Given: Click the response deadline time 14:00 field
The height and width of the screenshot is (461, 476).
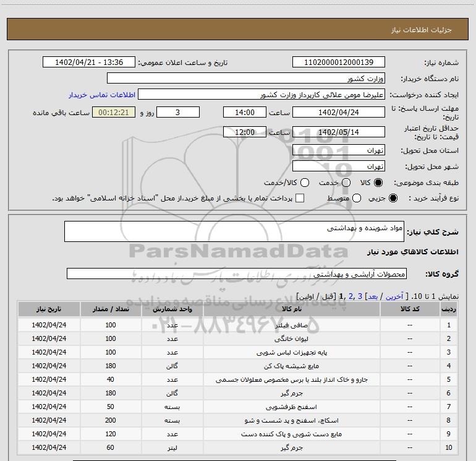Looking at the screenshot, I should click(245, 112).
